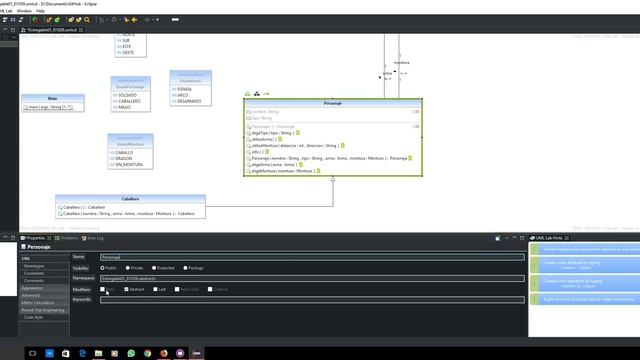Select DRAGON literal in the enumeration
This screenshot has width=640, height=360.
(124, 158)
